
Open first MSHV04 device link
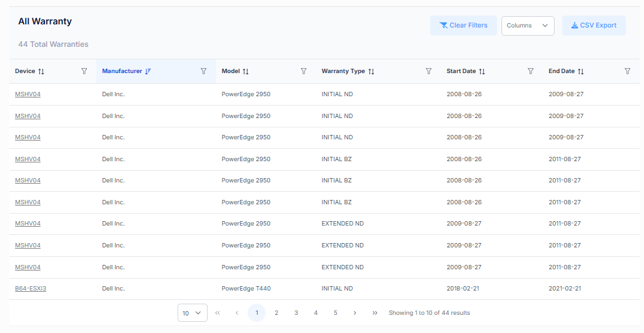[x=28, y=94]
